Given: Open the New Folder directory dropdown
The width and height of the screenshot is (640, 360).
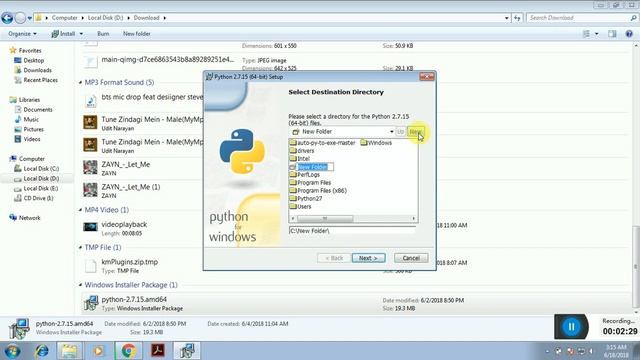Looking at the screenshot, I should (x=391, y=131).
